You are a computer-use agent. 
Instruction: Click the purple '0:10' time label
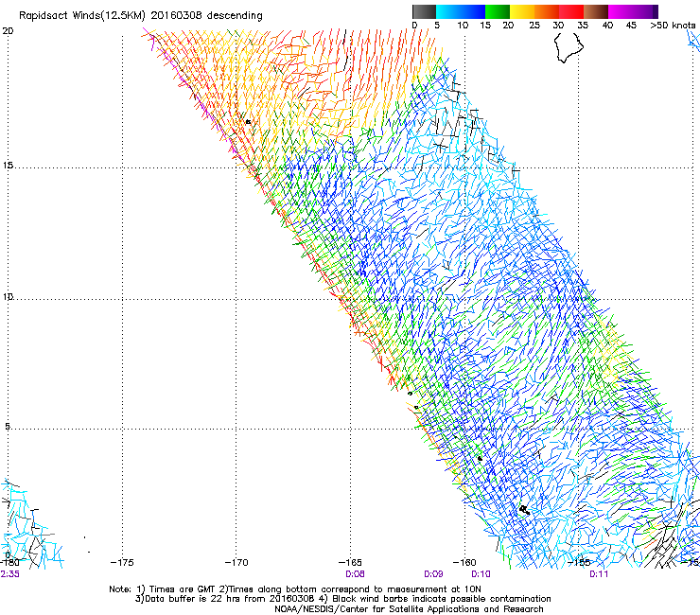point(481,574)
